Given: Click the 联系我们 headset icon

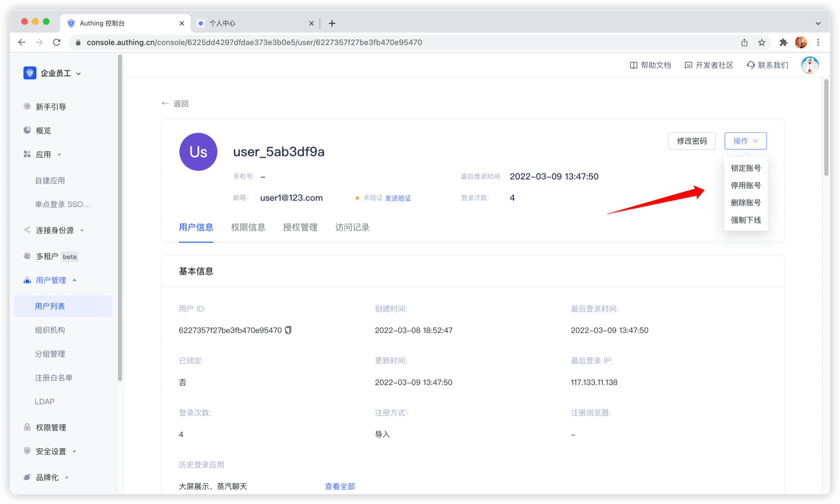Looking at the screenshot, I should click(x=751, y=65).
